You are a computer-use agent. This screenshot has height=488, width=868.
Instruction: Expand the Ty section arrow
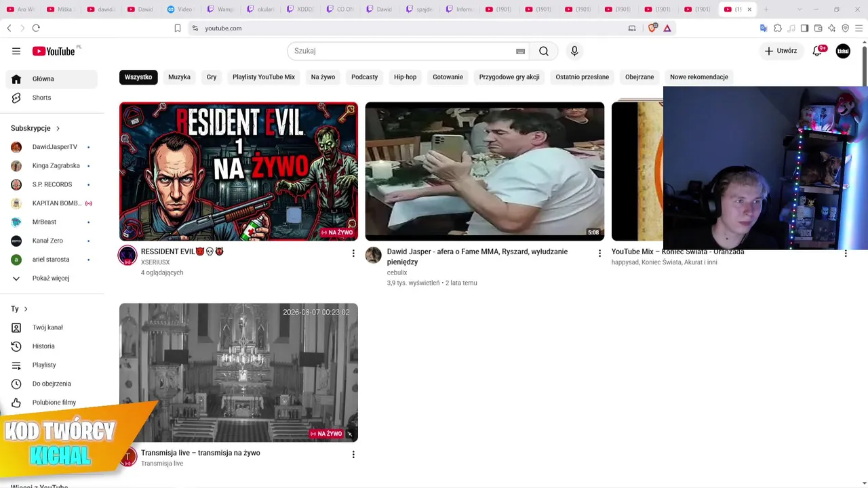pos(26,309)
